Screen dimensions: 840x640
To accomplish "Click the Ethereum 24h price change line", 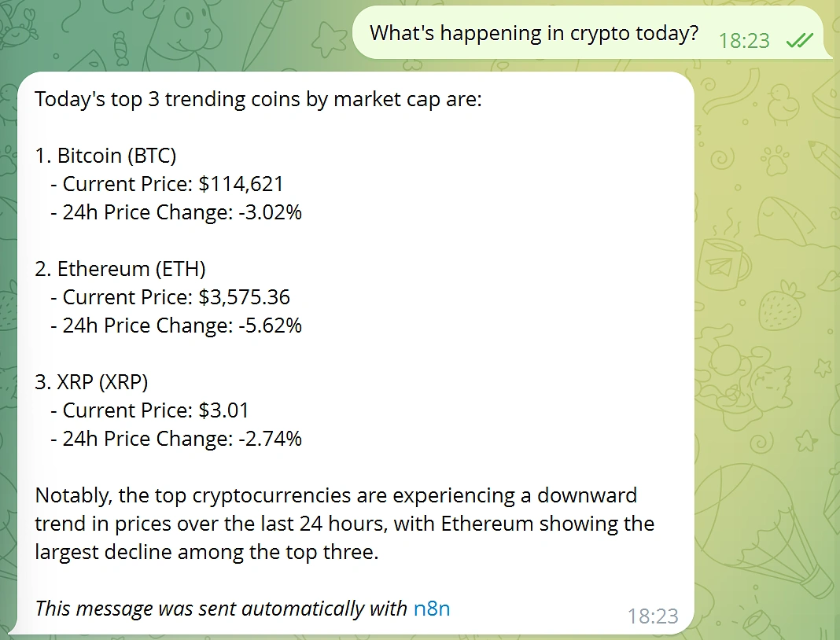I will pos(176,325).
